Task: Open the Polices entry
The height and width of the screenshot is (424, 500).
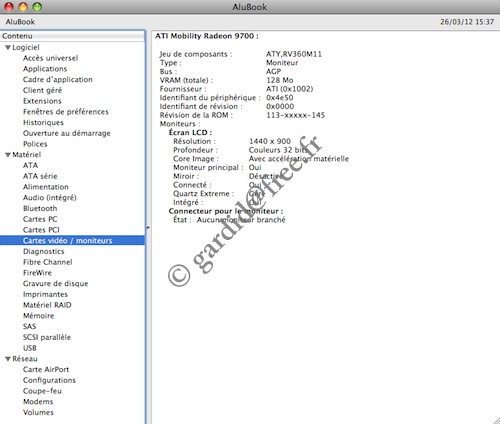Action: (35, 144)
